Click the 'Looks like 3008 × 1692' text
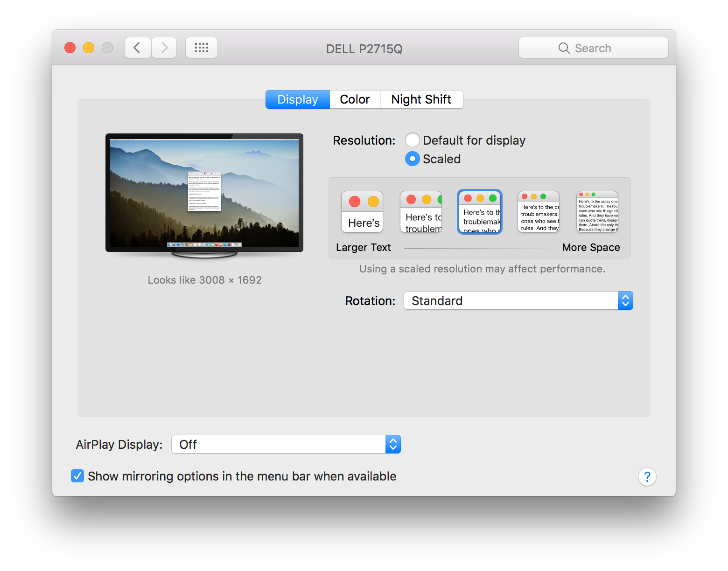 click(205, 280)
